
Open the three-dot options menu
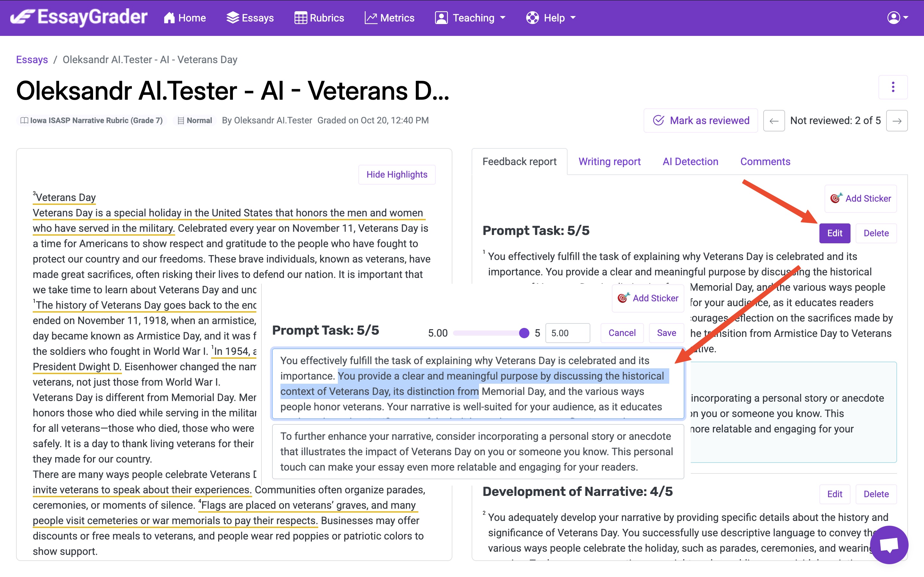(x=893, y=88)
